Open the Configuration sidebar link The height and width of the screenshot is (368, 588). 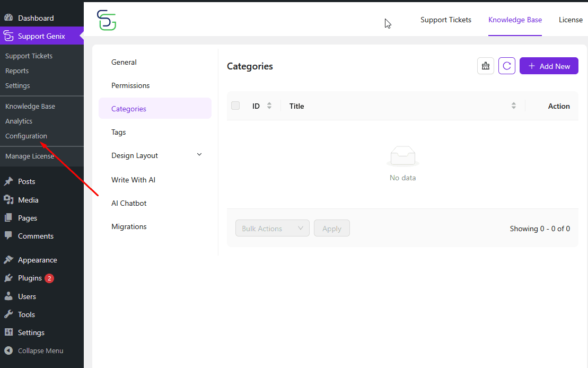27,136
